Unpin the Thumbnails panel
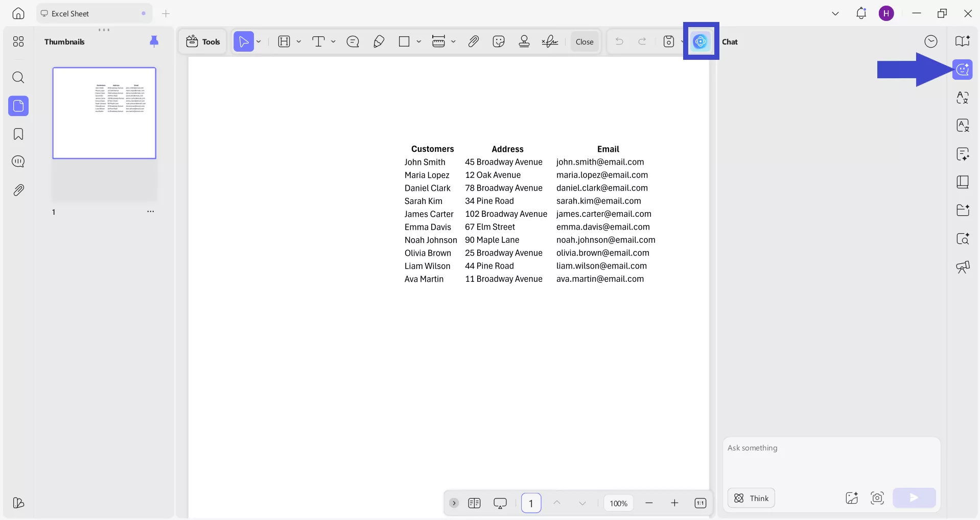This screenshot has width=980, height=520. pos(154,41)
